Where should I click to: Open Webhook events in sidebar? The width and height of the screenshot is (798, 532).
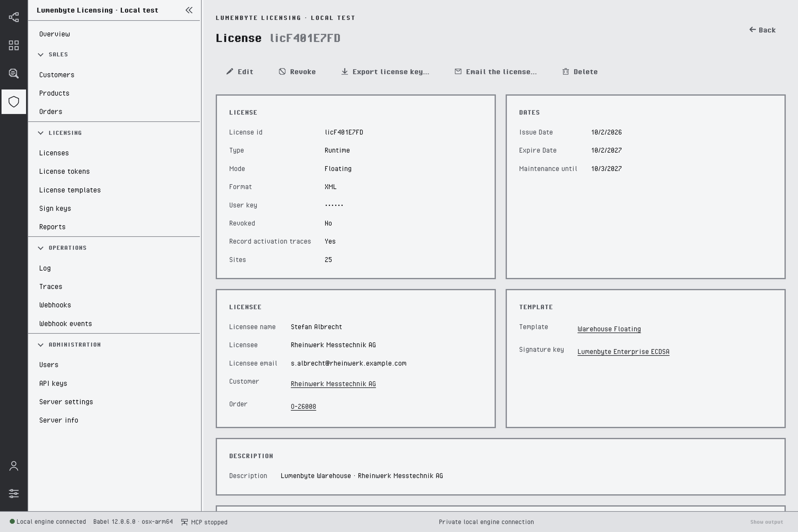pos(66,324)
